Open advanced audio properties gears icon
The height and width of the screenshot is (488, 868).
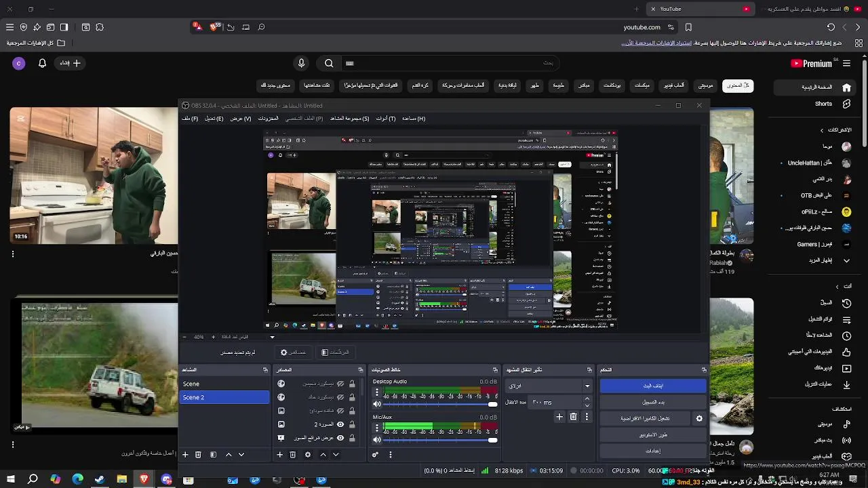(375, 455)
